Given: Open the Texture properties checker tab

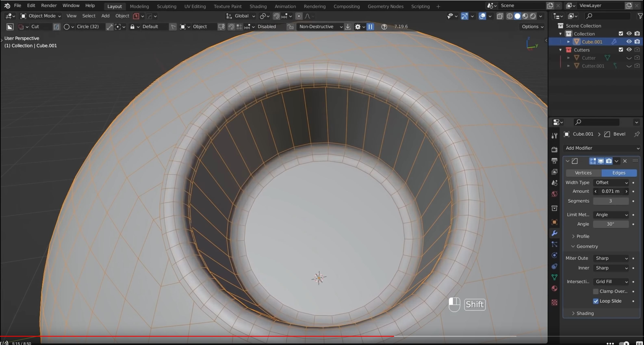Looking at the screenshot, I should (x=554, y=303).
